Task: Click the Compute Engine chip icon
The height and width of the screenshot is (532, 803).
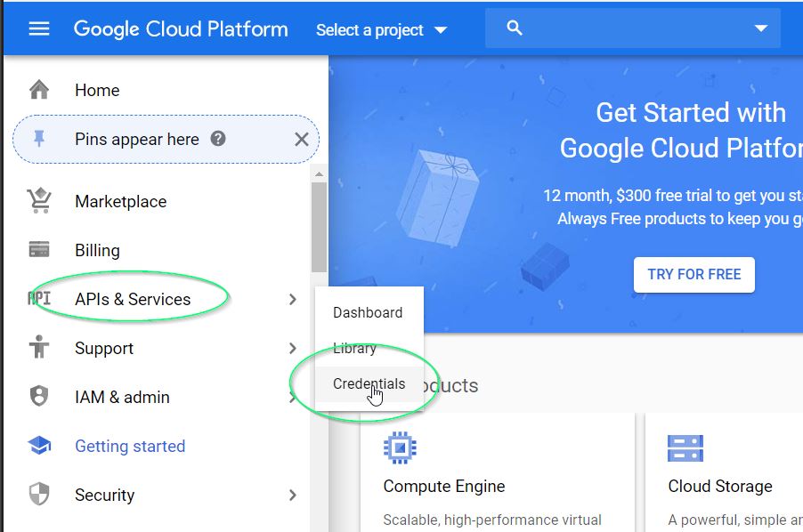Action: pyautogui.click(x=400, y=448)
